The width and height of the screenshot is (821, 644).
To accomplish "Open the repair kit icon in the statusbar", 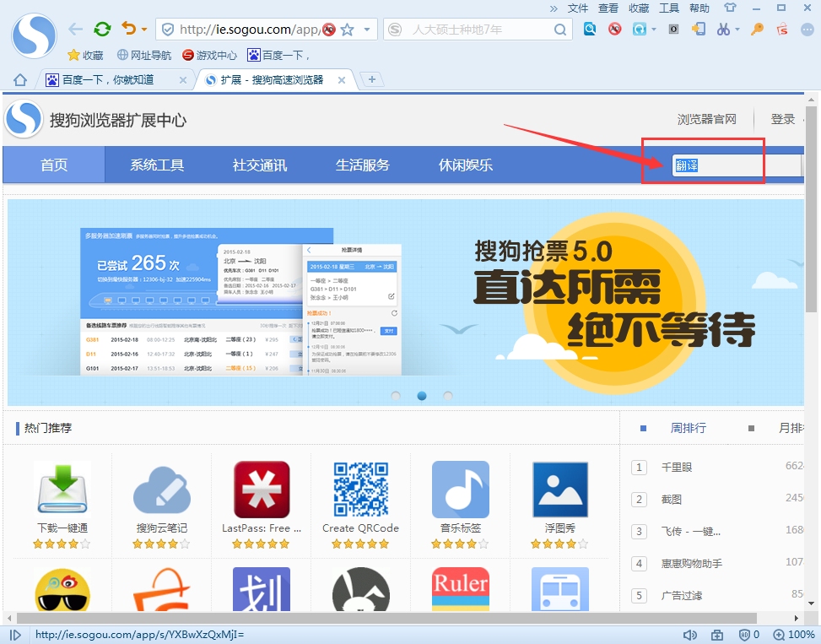I will (x=717, y=635).
